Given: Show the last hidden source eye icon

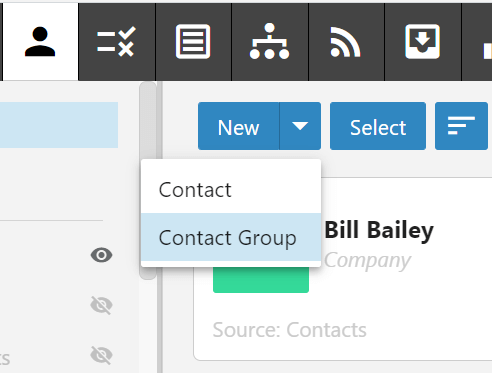Looking at the screenshot, I should (101, 355).
